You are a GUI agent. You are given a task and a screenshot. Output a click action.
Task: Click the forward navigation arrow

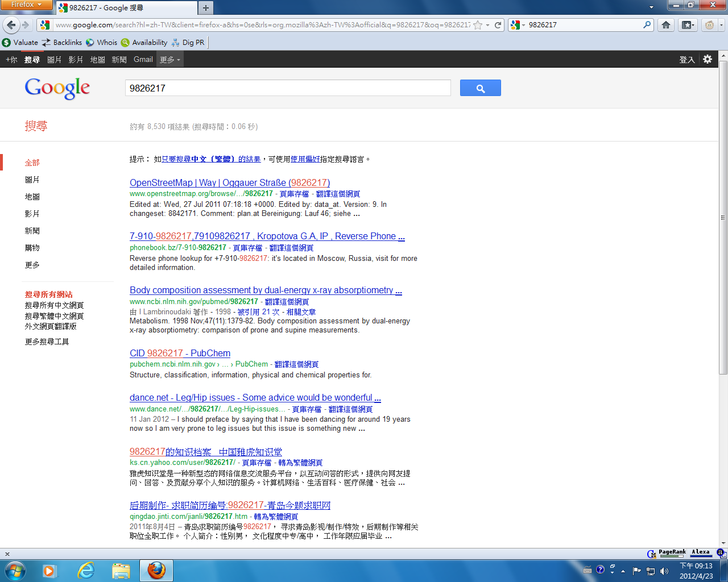tap(25, 25)
